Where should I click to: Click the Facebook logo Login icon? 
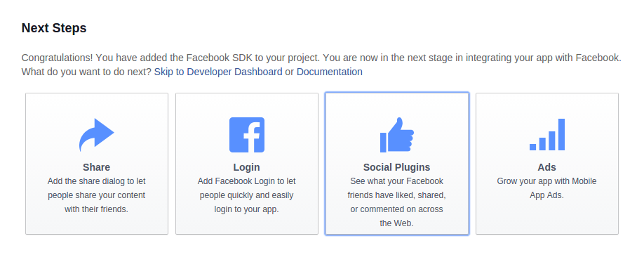(247, 135)
